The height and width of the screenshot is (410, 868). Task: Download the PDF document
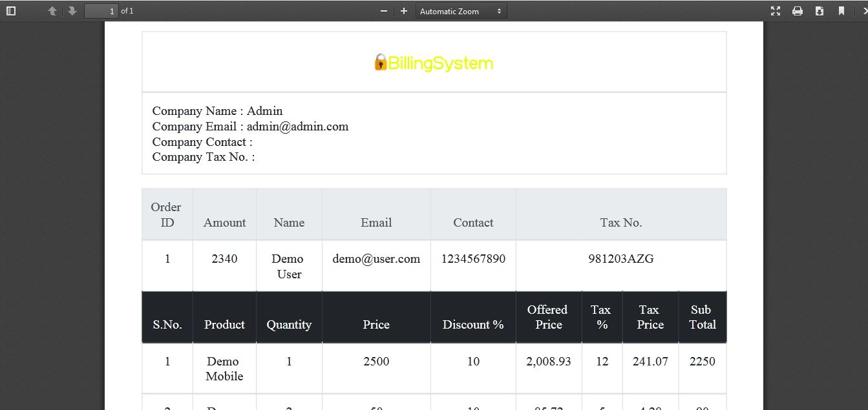(x=820, y=11)
